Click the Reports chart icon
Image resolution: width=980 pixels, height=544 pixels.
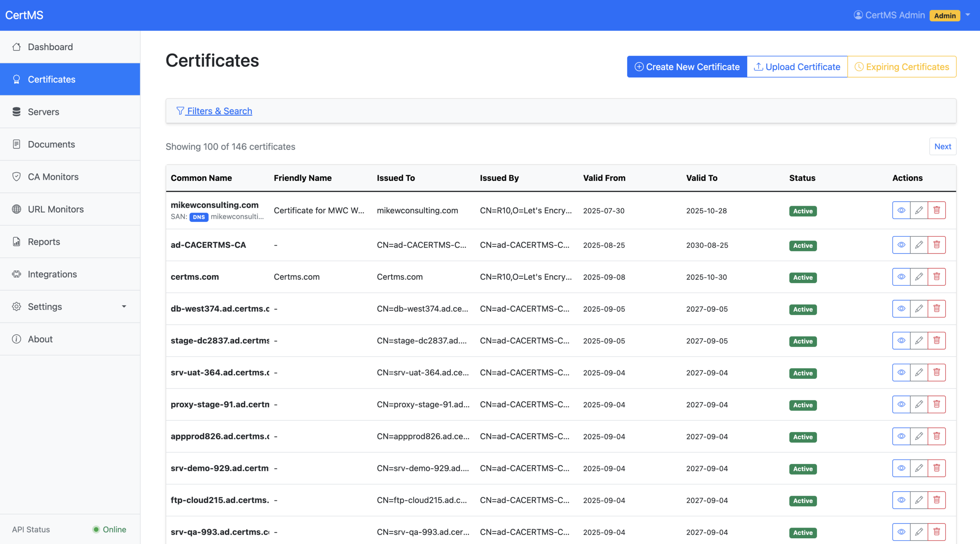pos(17,242)
